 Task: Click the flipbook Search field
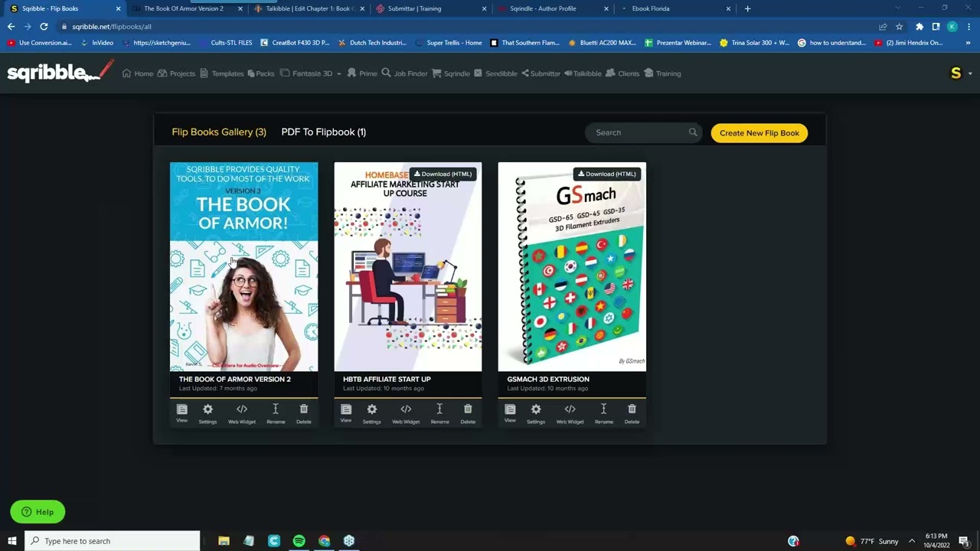pos(643,132)
